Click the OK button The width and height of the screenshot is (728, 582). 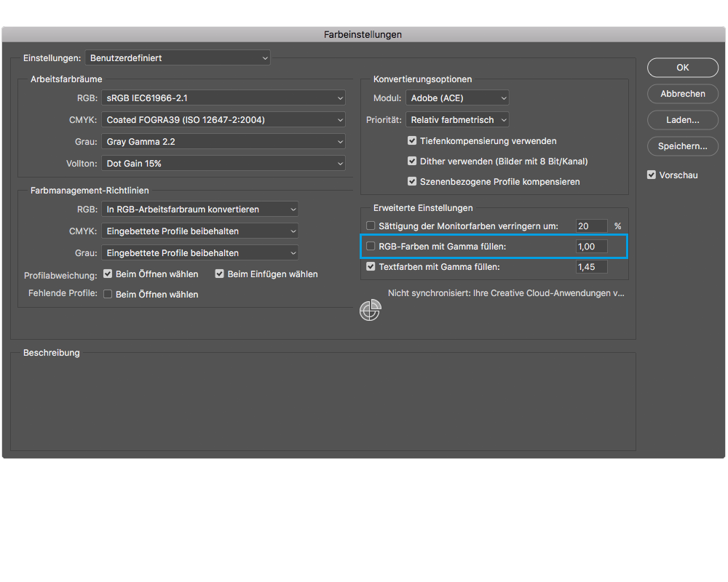point(682,68)
